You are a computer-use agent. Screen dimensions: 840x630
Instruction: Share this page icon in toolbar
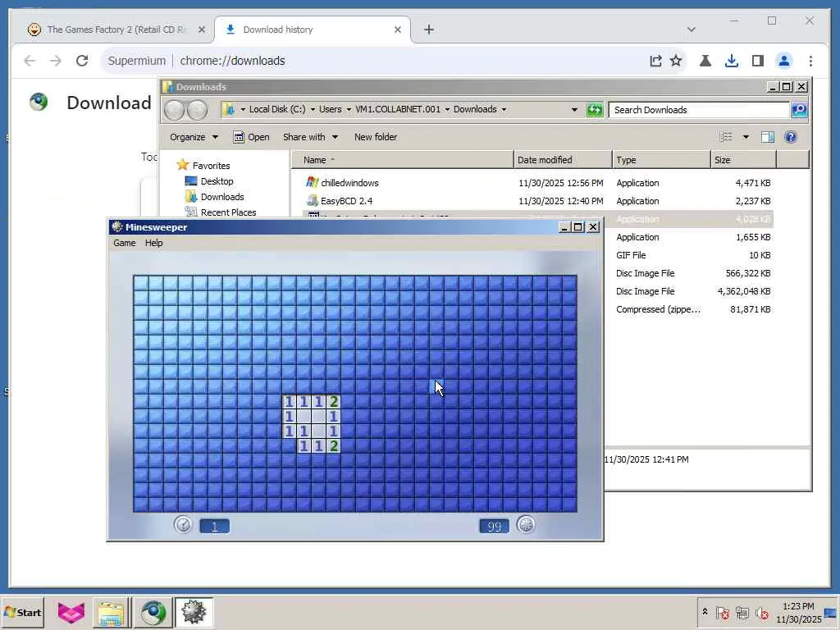coord(655,61)
